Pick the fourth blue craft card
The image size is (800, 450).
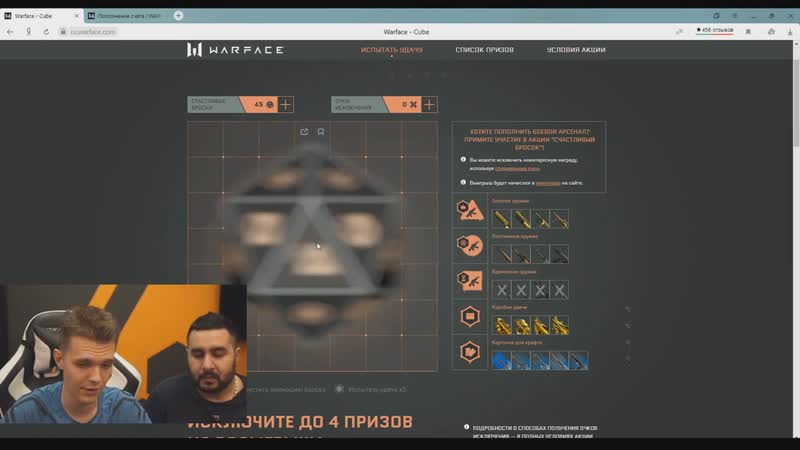[559, 360]
